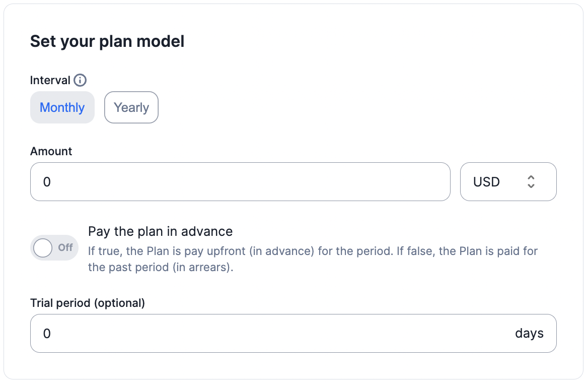Open the USD currency dropdown

(x=508, y=182)
